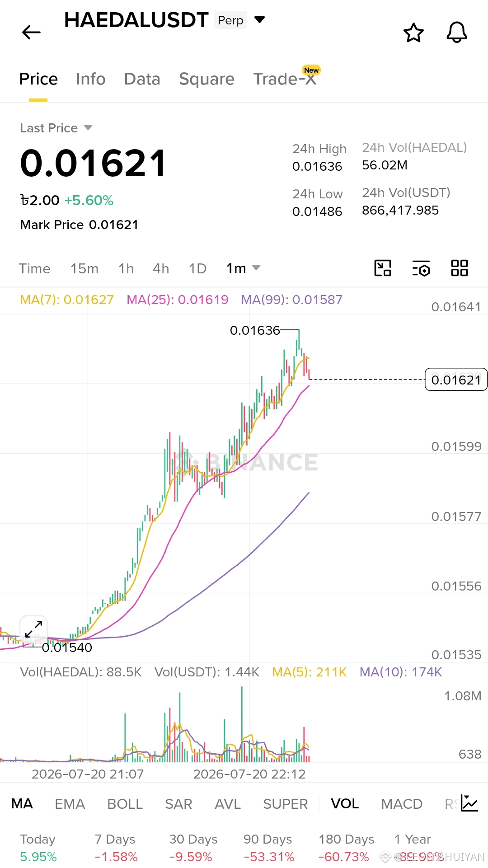The image size is (488, 868).
Task: Select the 15m chart interval
Action: click(x=84, y=268)
